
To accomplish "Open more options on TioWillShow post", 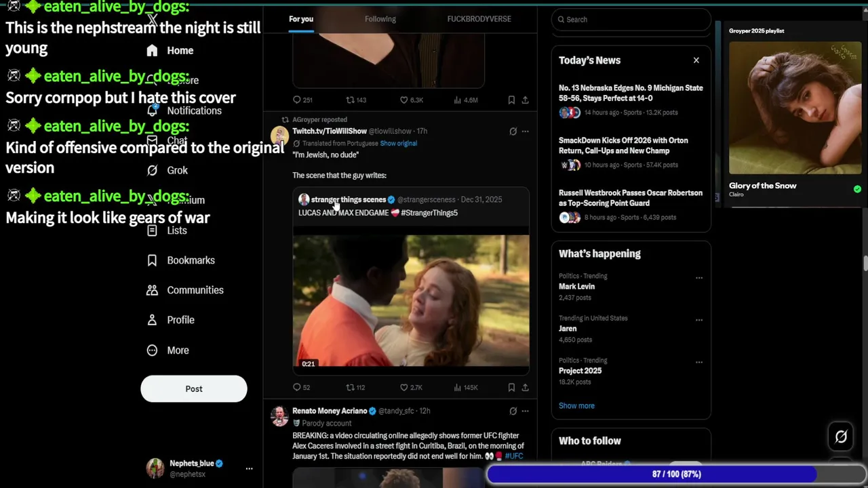I will 525,131.
